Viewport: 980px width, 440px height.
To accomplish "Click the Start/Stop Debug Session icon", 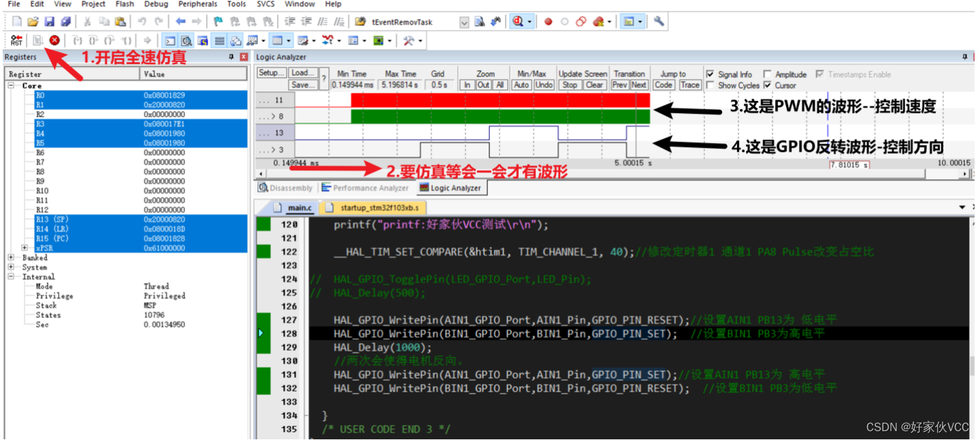I will (519, 22).
